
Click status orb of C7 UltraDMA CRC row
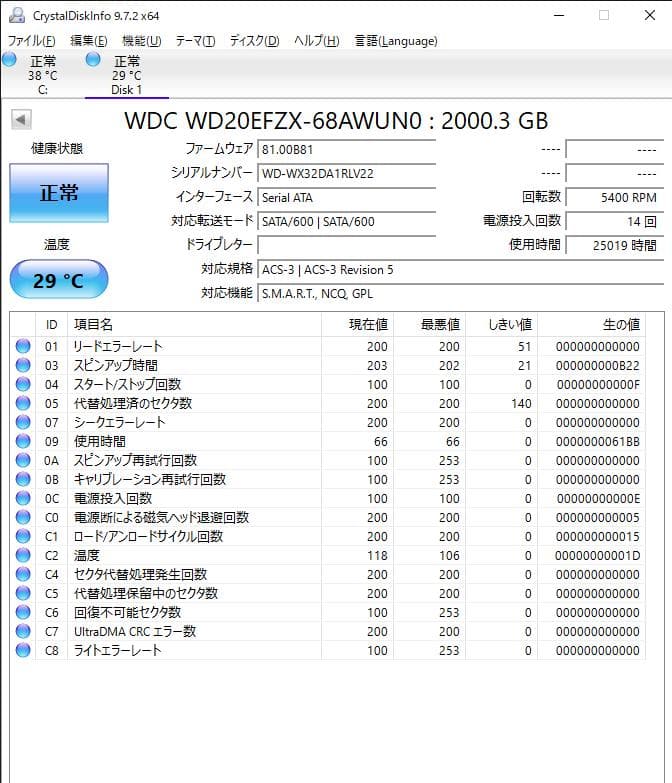pyautogui.click(x=23, y=631)
